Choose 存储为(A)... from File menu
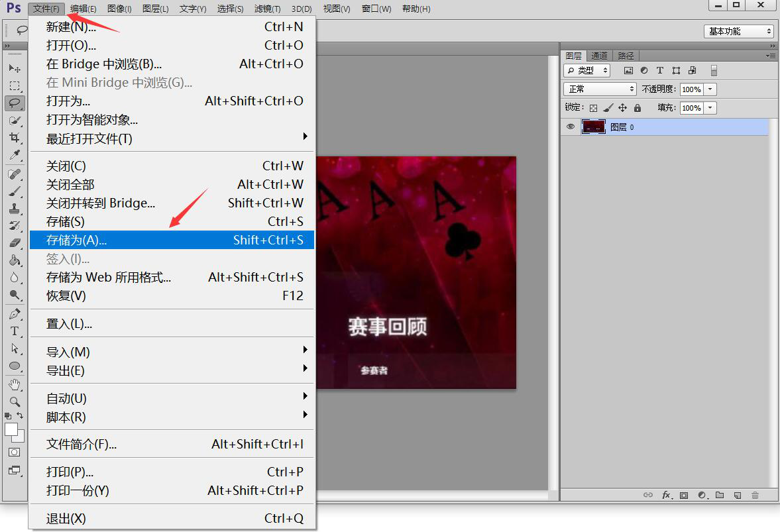Viewport: 780px width, 532px height. pos(172,240)
